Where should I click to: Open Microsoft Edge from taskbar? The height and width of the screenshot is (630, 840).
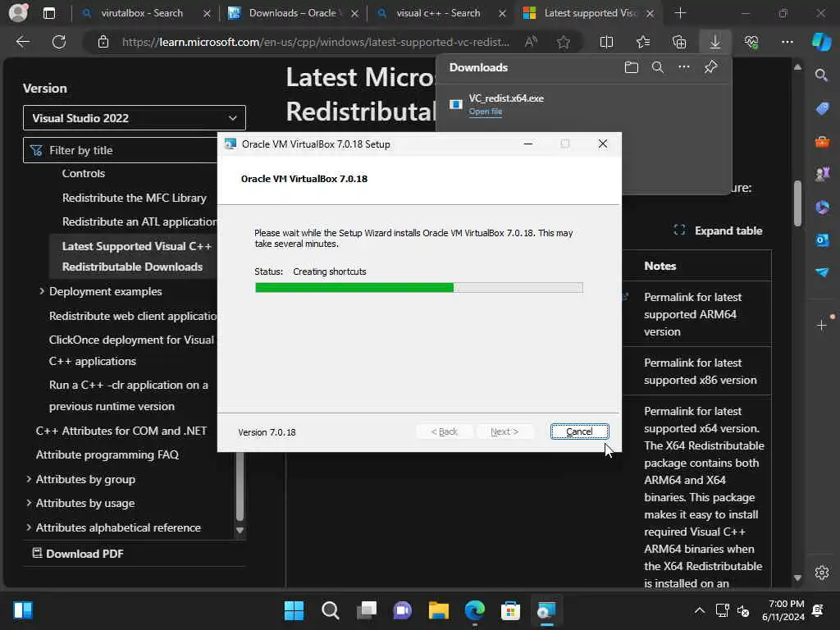(x=475, y=610)
